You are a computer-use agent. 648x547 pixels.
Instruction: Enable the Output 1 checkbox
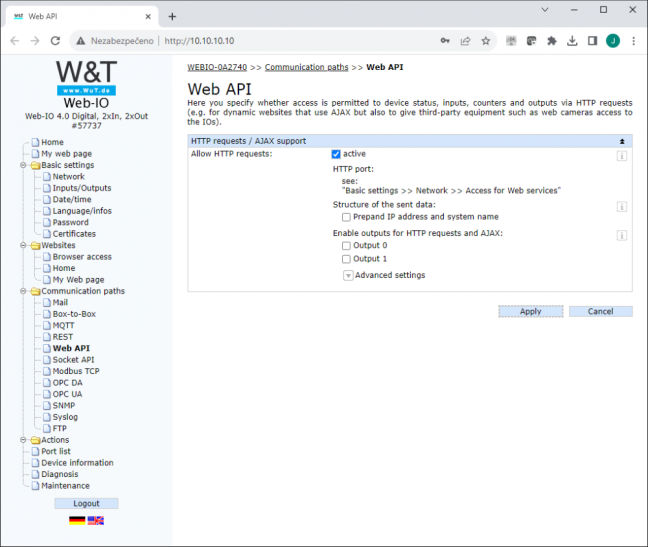[346, 259]
